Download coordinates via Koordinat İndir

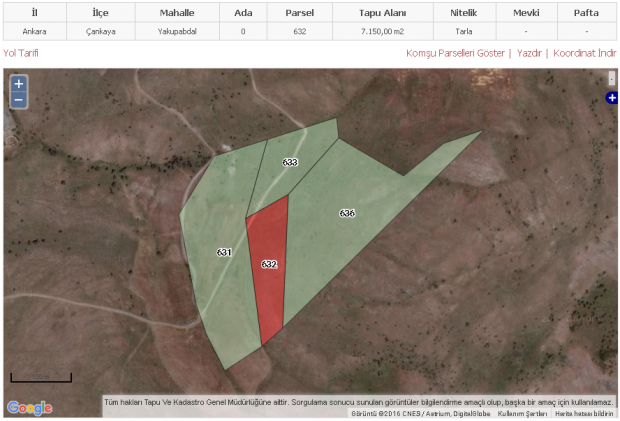coord(585,52)
